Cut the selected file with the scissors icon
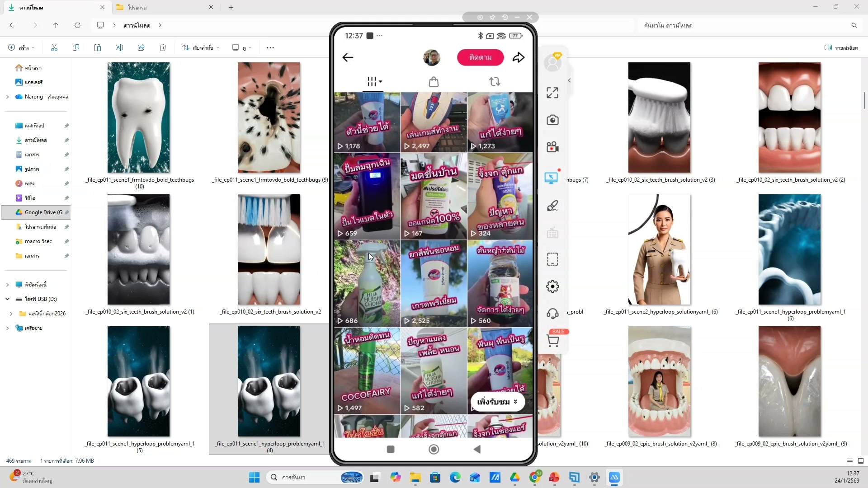 [54, 47]
